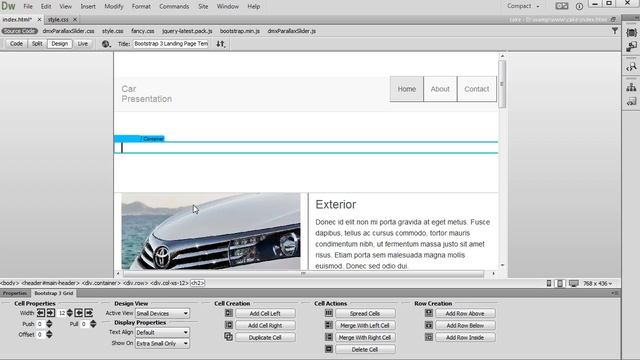Screen dimensions: 640x360
Task: Open the File menu
Action: [28, 7]
